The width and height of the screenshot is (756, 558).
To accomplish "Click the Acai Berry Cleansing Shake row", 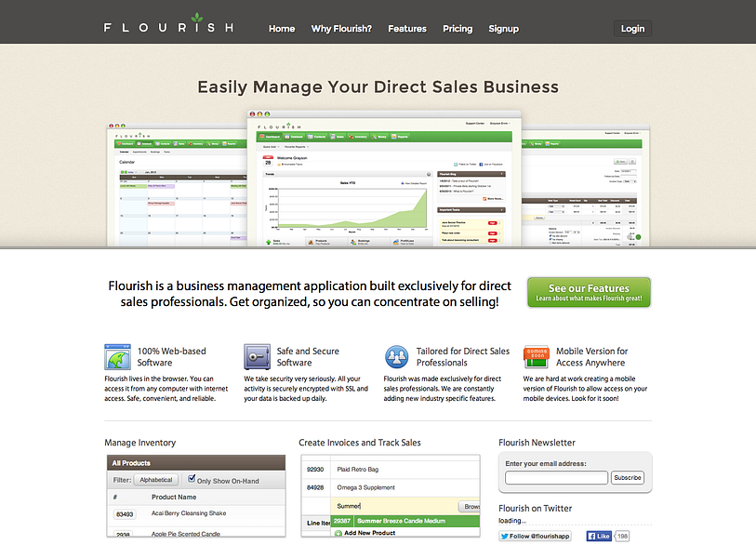I will point(196,513).
